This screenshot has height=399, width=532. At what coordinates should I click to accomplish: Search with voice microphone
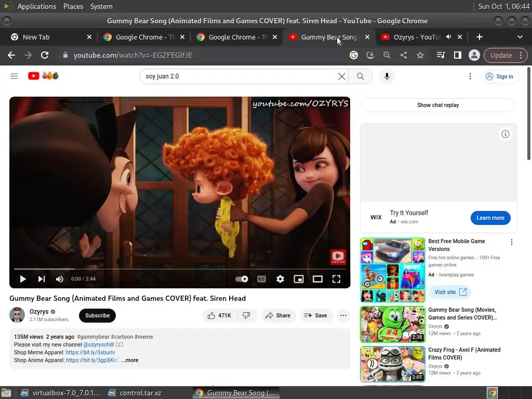click(x=387, y=76)
